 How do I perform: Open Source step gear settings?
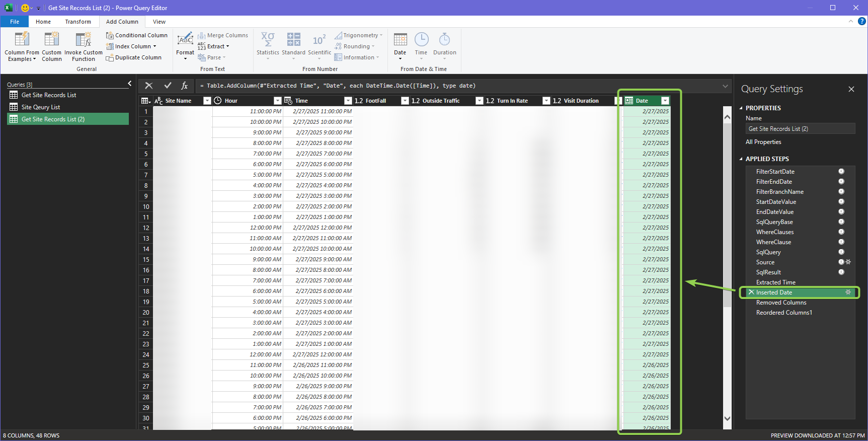(848, 262)
